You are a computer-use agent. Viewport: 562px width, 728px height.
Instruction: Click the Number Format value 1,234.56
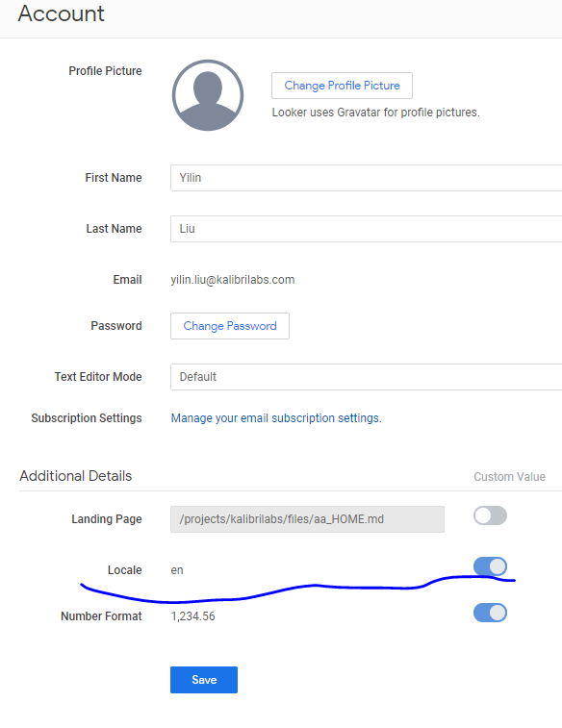click(x=192, y=616)
